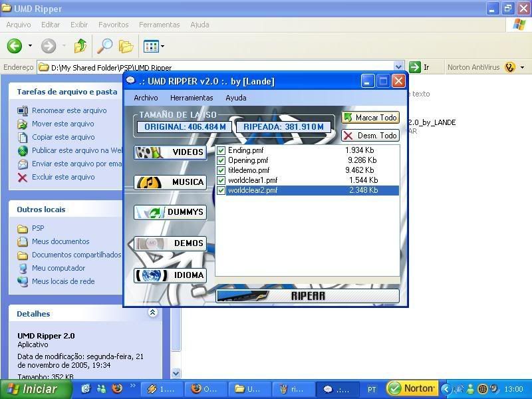Screen dimensions: 532x399
Task: Open Meus documentos in Outros locais
Action: 61,241
